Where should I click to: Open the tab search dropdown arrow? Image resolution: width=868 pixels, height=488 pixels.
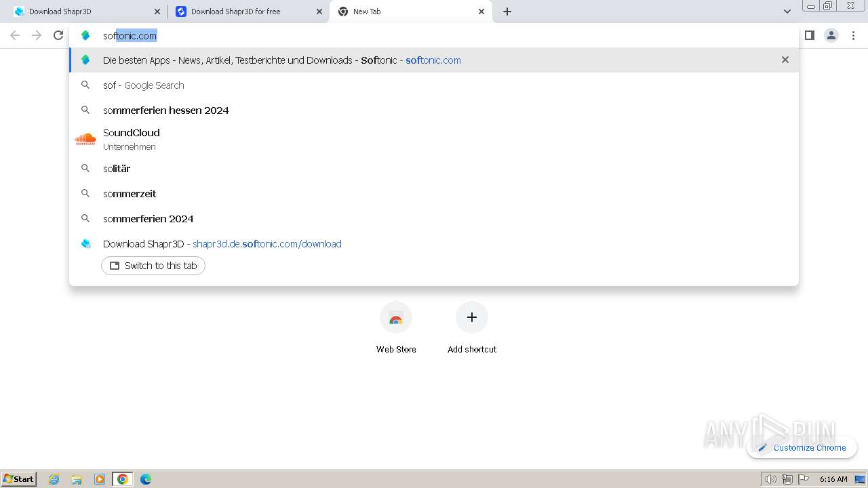(787, 12)
